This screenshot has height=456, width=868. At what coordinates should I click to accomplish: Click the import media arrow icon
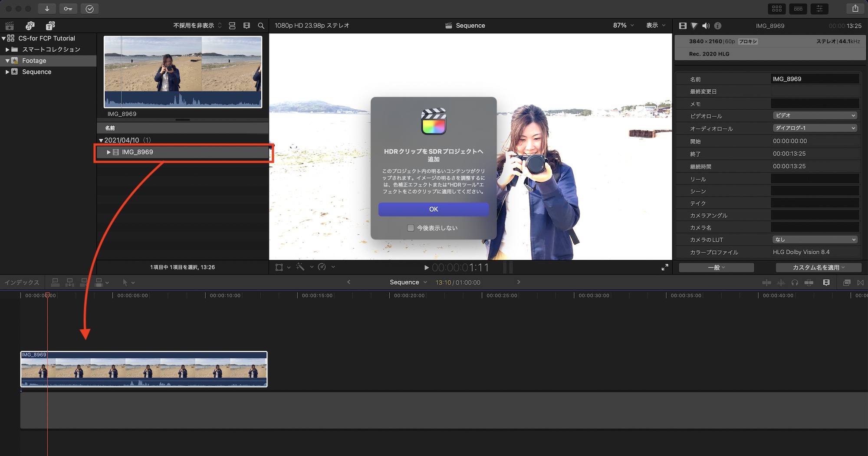[x=47, y=9]
